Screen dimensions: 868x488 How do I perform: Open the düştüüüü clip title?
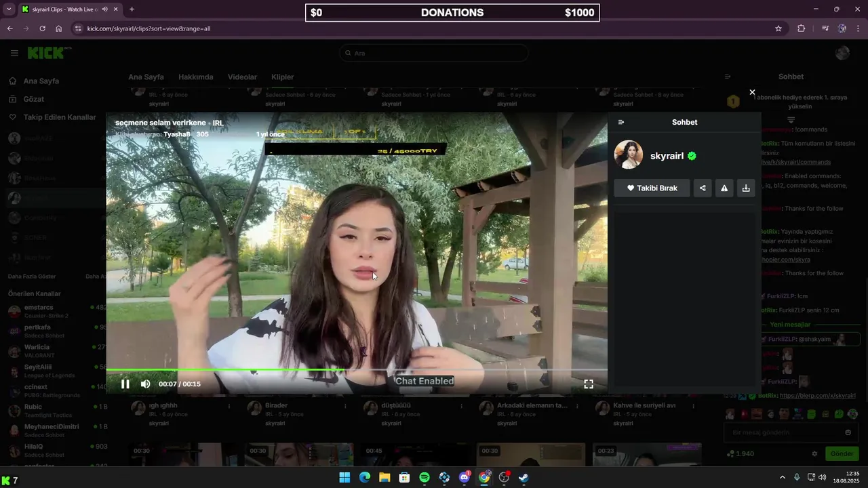396,405
